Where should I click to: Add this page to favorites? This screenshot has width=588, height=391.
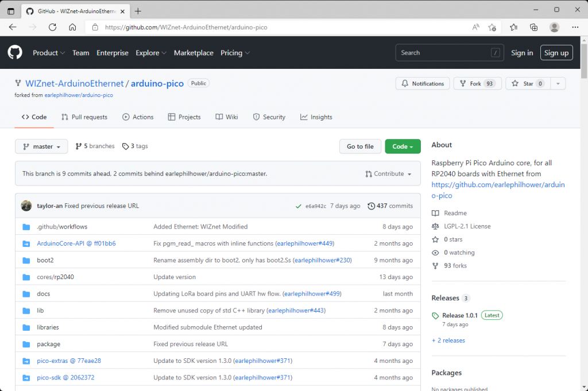[492, 27]
